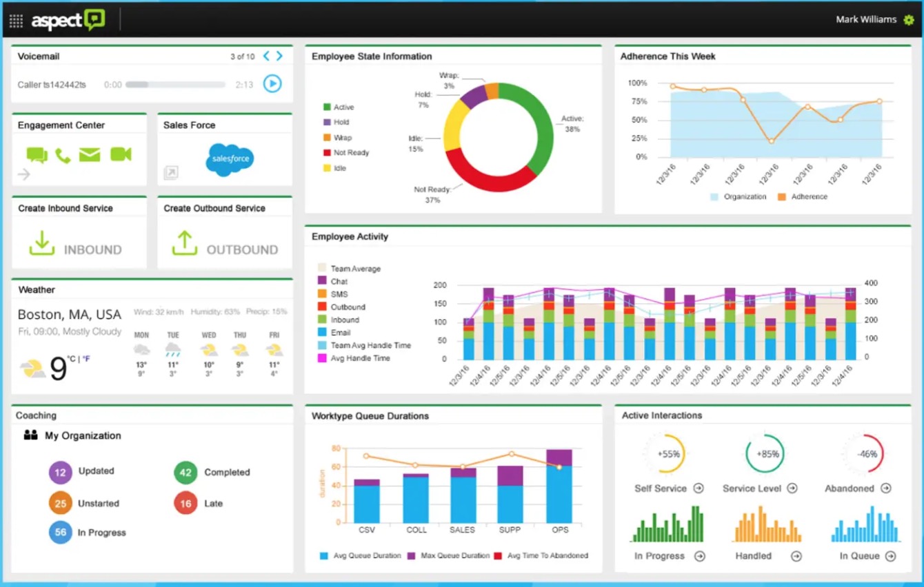Open the In Queue details arrow

tap(890, 556)
